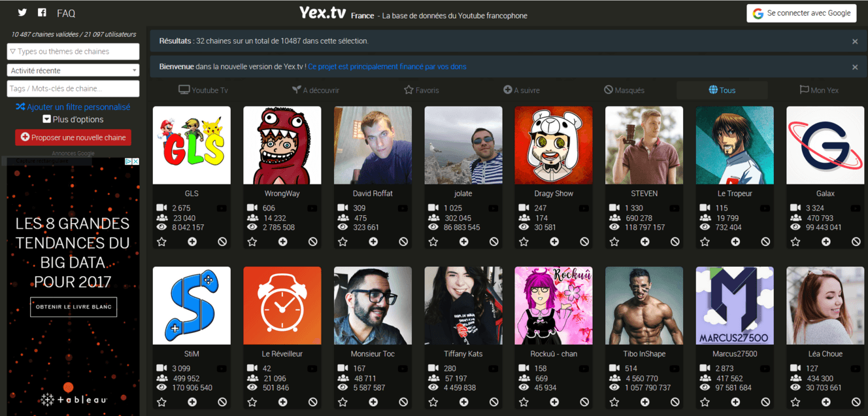Viewport: 868px width, 416px height.
Task: Open the A suivre tab
Action: pos(522,90)
